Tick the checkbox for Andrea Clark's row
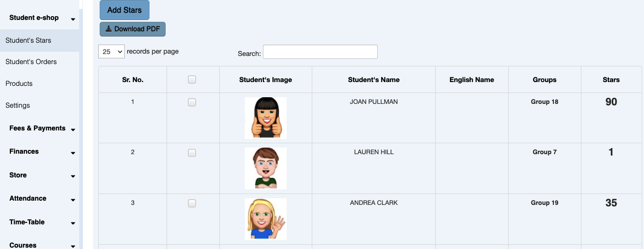The image size is (644, 249). click(x=192, y=203)
